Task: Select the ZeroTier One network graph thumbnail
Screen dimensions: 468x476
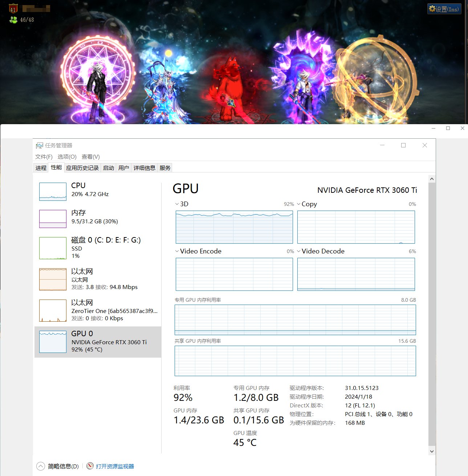Action: [53, 310]
